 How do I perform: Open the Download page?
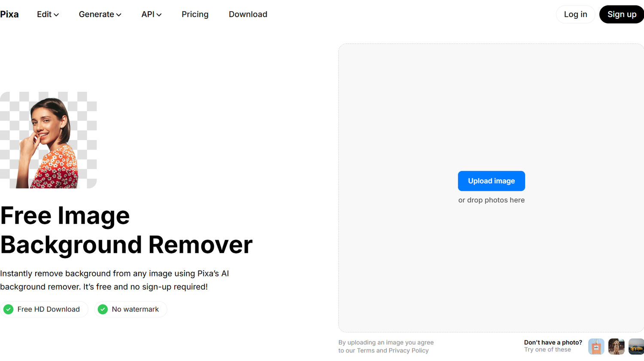(x=248, y=15)
